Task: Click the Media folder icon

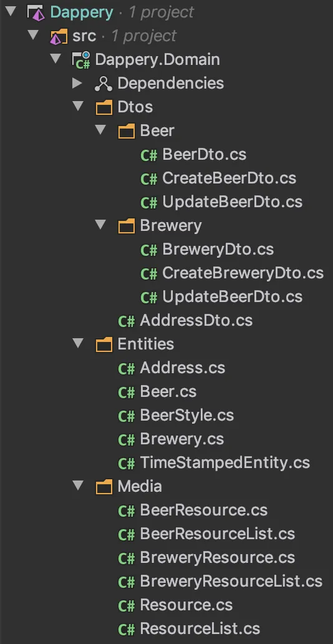Action: coord(104,487)
